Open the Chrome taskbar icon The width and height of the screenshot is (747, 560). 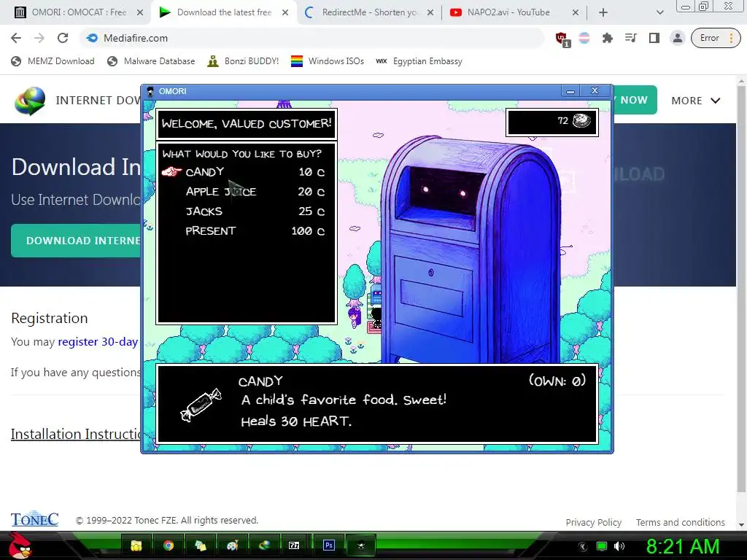pos(169,545)
